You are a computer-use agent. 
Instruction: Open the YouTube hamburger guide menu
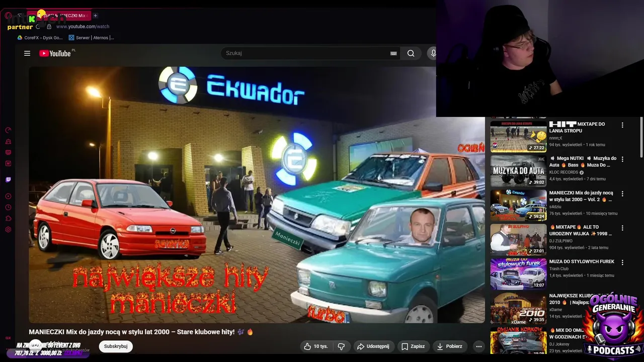[27, 53]
